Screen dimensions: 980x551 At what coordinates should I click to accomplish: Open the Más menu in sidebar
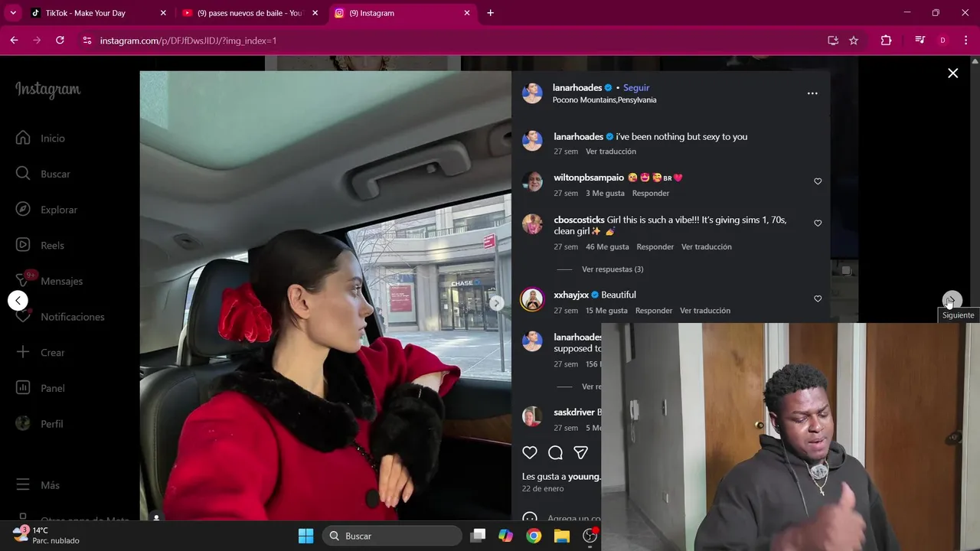tap(38, 485)
